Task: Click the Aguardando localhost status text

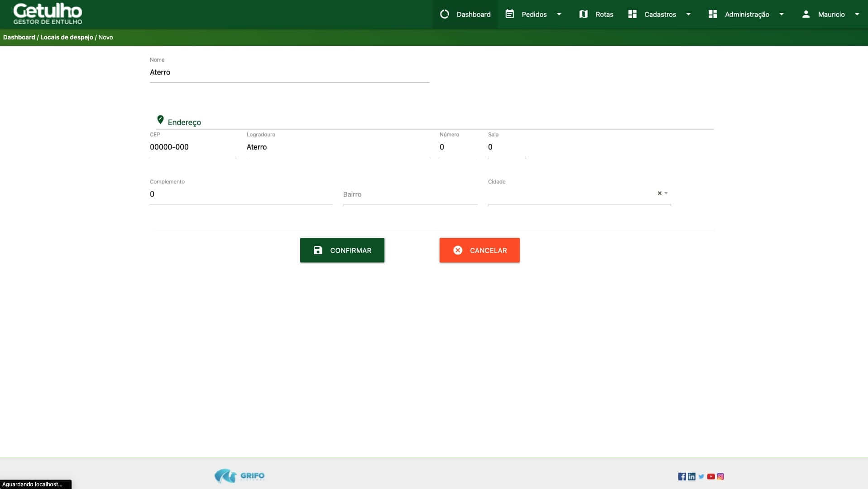Action: click(x=33, y=484)
